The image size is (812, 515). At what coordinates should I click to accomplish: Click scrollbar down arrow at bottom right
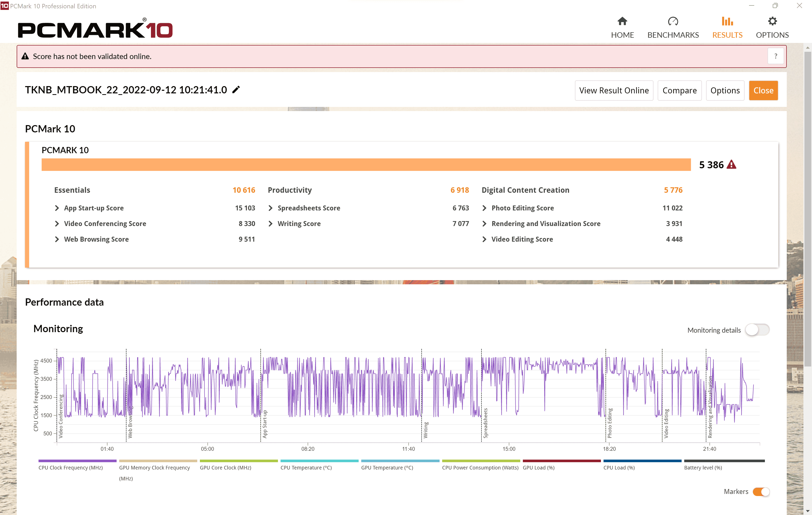(x=808, y=511)
